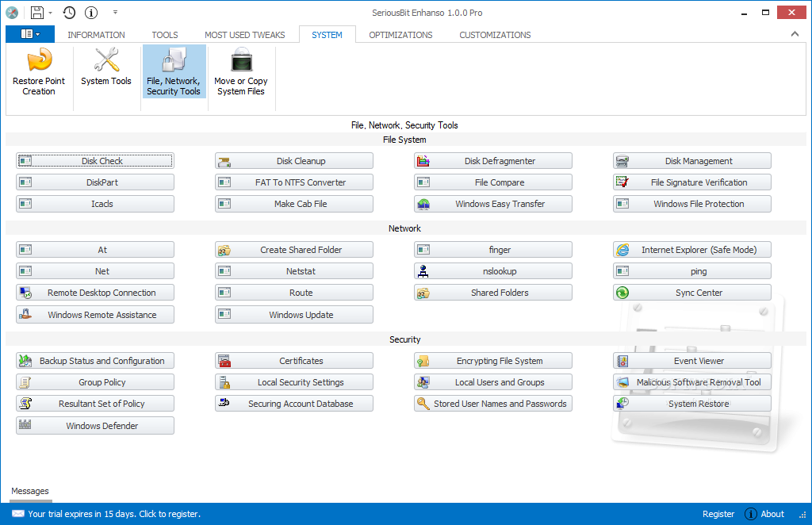Open Group Policy editor
812x525 pixels.
(x=95, y=382)
